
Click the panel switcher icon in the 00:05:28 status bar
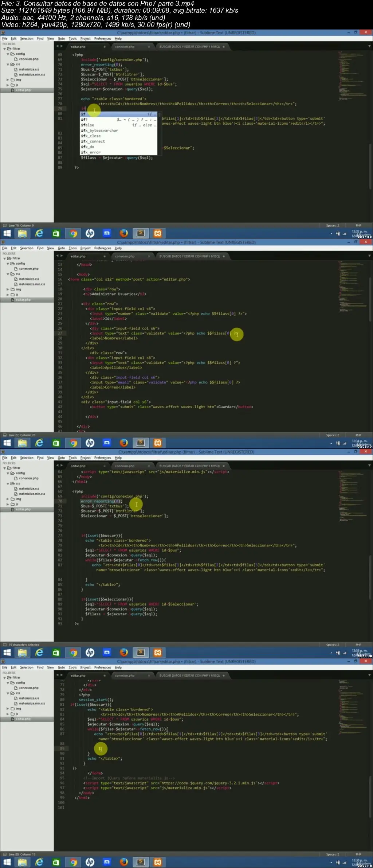pos(4,645)
